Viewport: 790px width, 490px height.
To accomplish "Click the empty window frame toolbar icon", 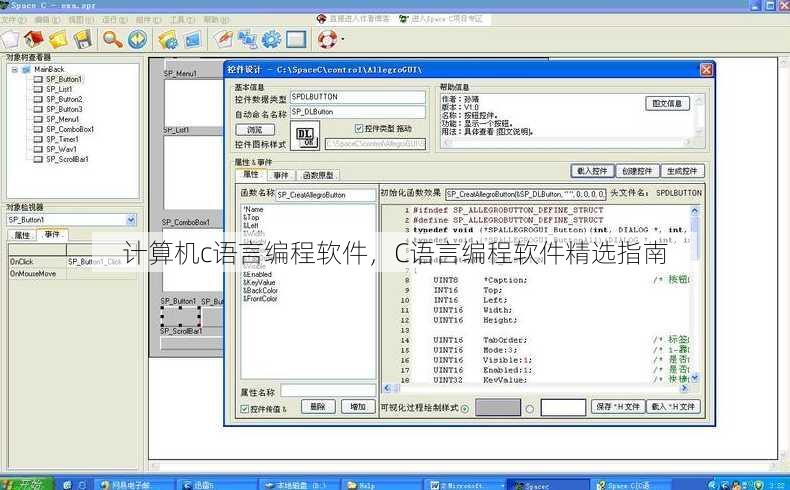I will 296,39.
